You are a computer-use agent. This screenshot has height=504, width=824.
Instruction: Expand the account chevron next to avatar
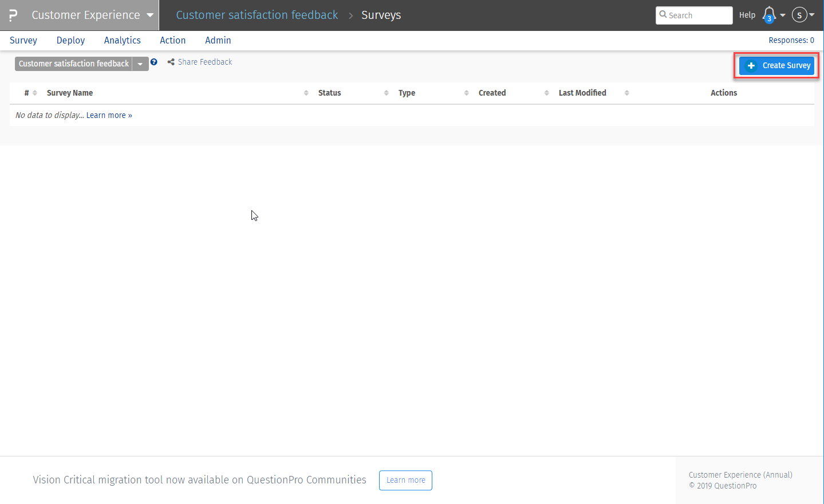click(811, 15)
